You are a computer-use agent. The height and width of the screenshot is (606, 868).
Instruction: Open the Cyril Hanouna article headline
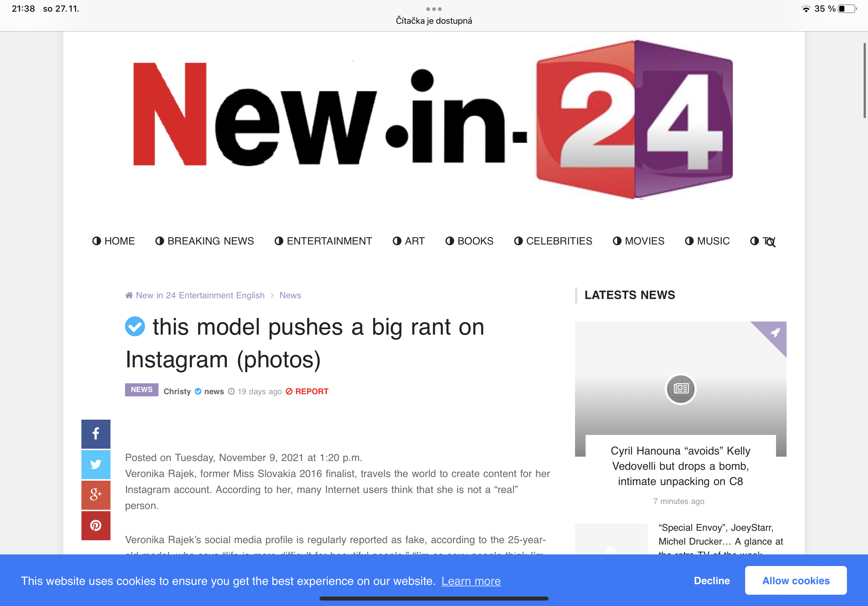click(x=680, y=466)
